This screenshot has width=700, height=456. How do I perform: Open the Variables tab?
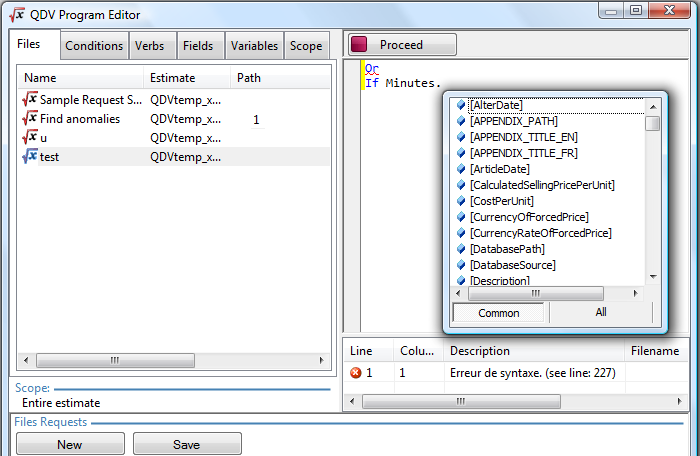(x=254, y=46)
